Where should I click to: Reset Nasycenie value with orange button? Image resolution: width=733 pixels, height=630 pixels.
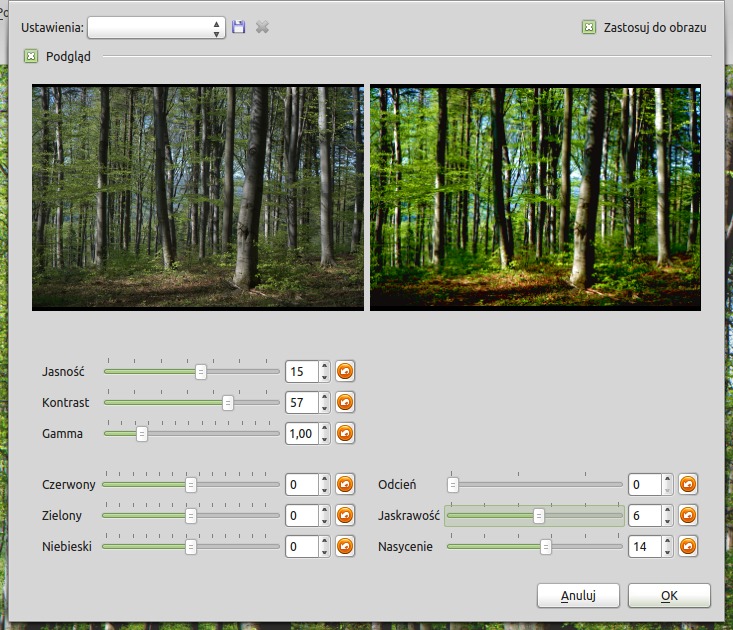(x=688, y=546)
